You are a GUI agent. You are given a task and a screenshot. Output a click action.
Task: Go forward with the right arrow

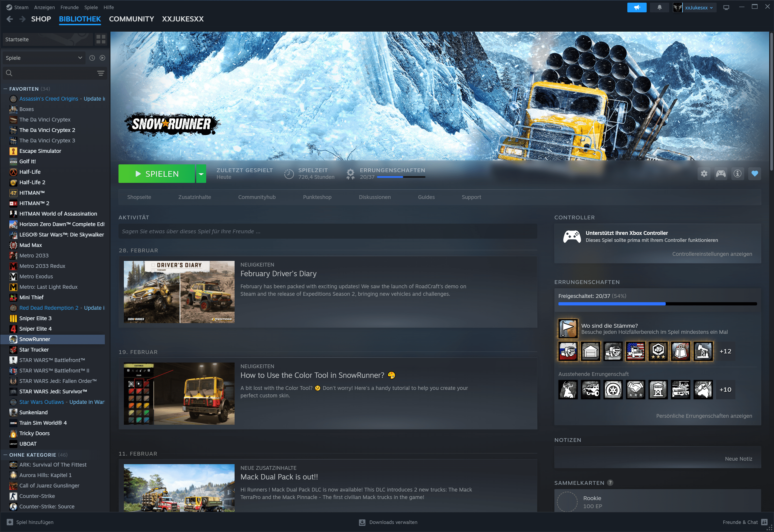pyautogui.click(x=22, y=19)
